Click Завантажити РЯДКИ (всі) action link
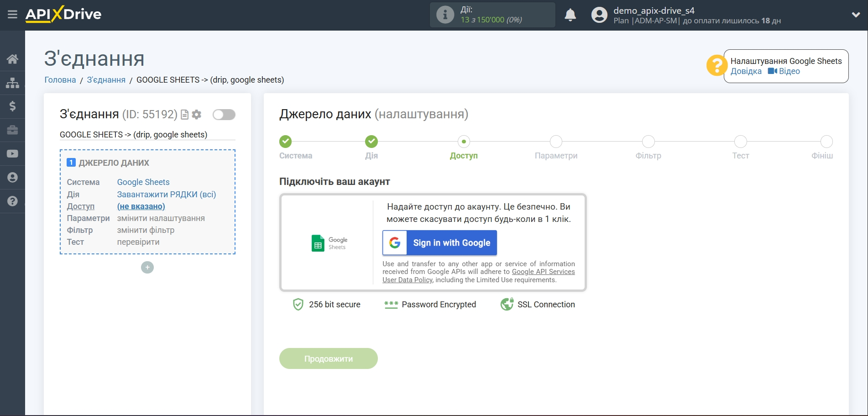The width and height of the screenshot is (868, 416). [167, 195]
